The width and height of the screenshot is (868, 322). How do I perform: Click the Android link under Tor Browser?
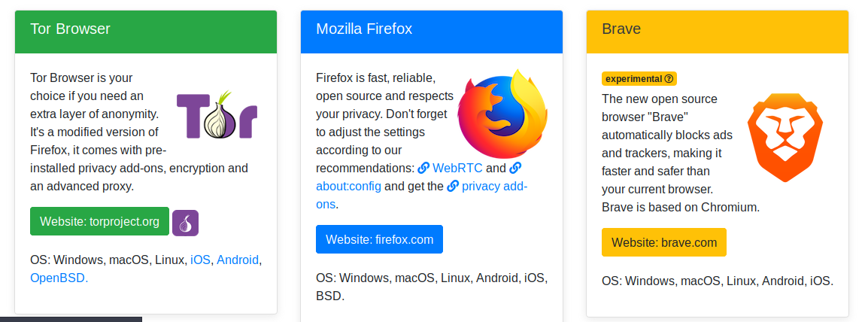pyautogui.click(x=238, y=260)
